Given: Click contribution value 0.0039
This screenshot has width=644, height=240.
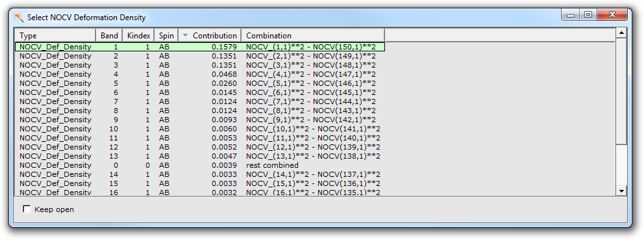Looking at the screenshot, I should pyautogui.click(x=224, y=165).
